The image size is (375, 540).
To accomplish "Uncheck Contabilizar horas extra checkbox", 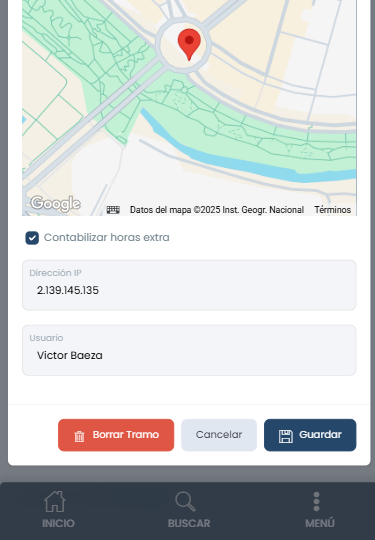I will pos(32,238).
